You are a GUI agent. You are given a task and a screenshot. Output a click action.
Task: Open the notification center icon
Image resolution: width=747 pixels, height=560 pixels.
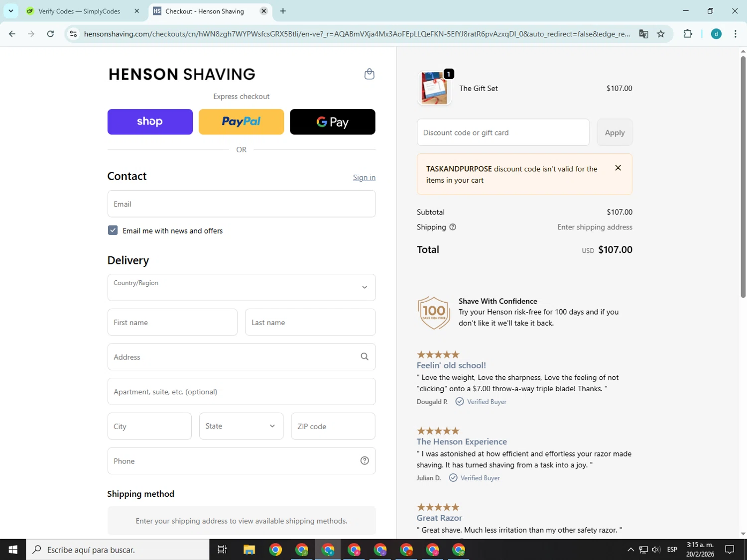click(730, 550)
